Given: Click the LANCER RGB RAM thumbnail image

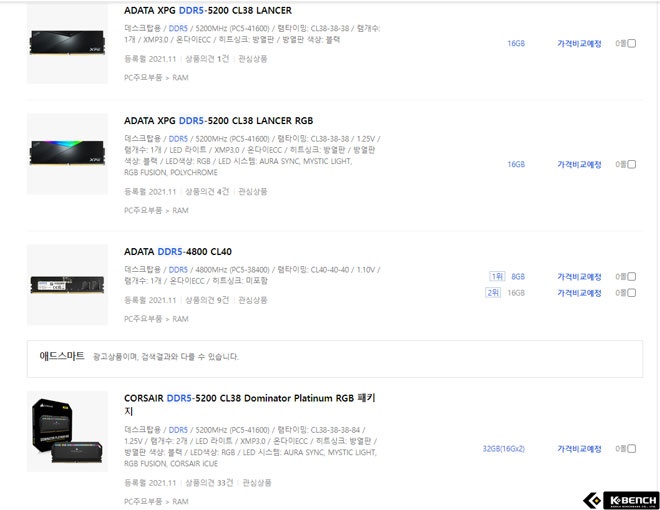Looking at the screenshot, I should pyautogui.click(x=67, y=154).
